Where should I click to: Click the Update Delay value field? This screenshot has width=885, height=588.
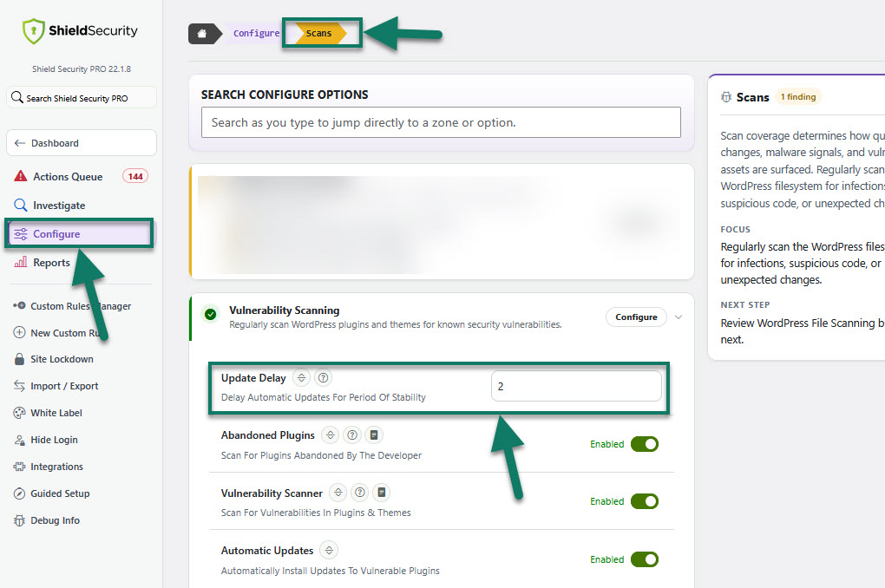click(576, 386)
